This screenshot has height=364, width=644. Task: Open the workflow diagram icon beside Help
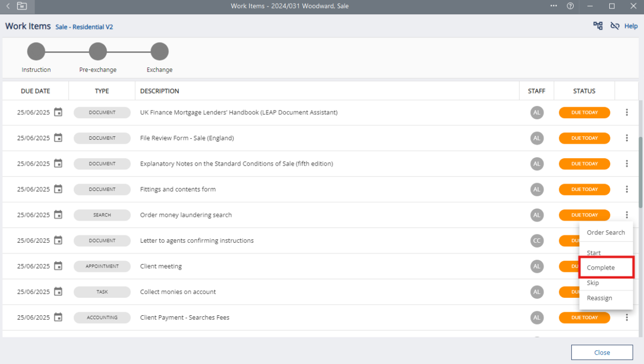pos(598,26)
